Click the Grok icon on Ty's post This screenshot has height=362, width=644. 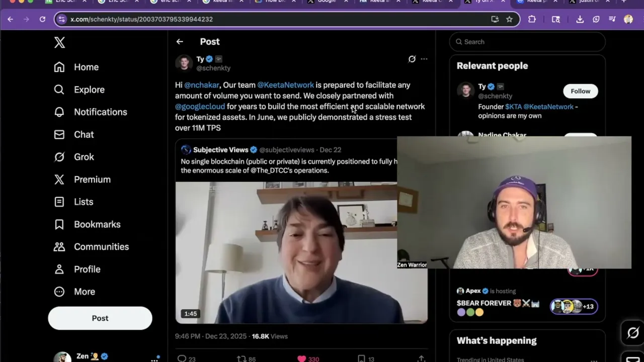coord(412,59)
